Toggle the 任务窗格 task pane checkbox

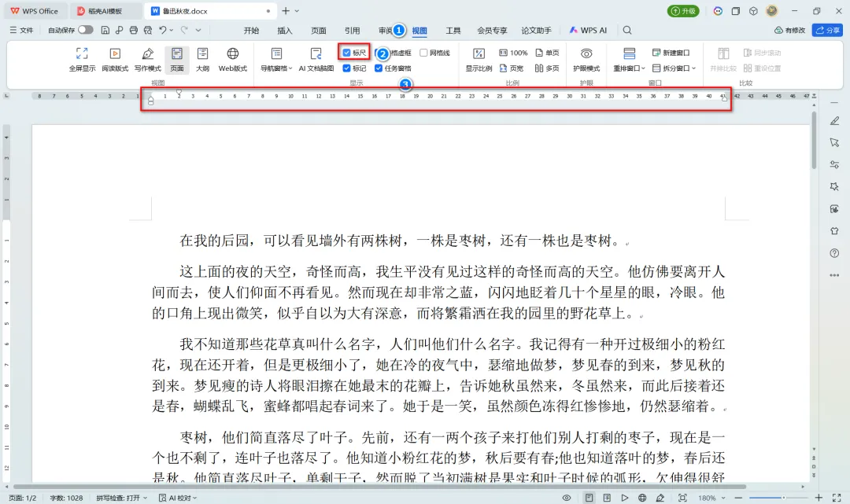379,68
